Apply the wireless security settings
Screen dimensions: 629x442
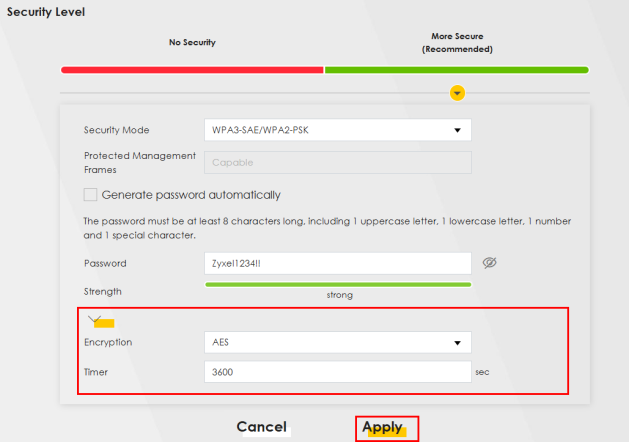(x=383, y=427)
